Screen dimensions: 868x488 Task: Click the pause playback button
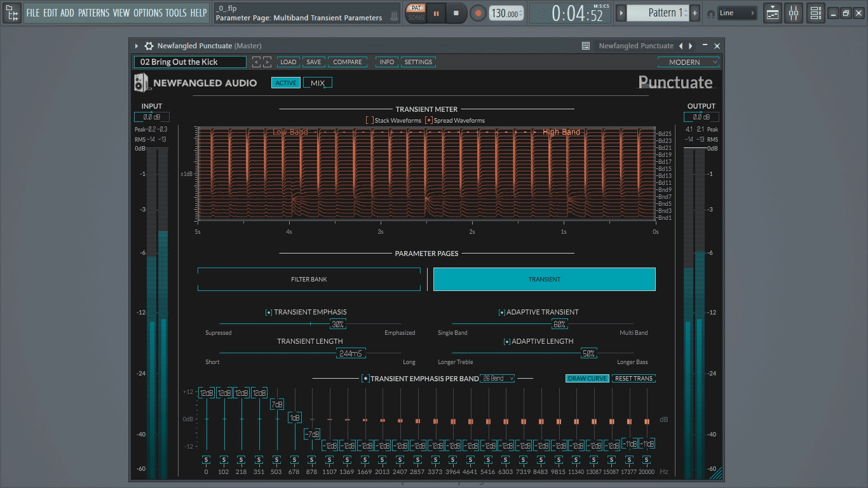(437, 13)
